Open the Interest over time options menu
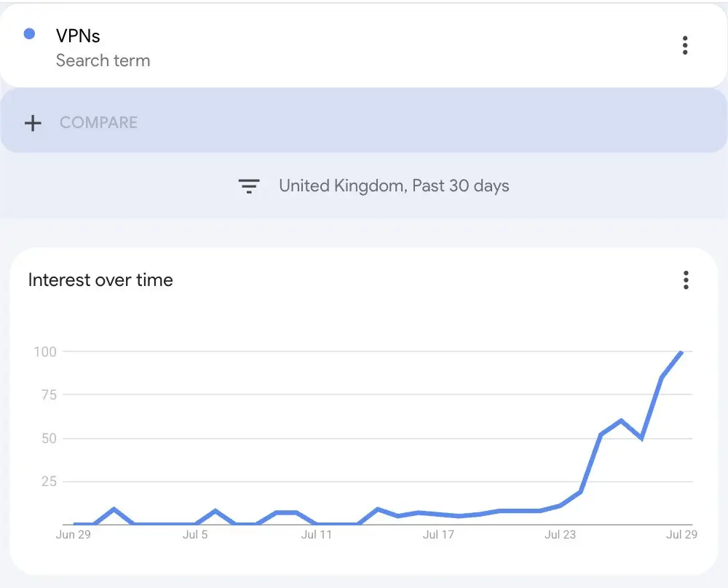728x588 pixels. point(686,280)
